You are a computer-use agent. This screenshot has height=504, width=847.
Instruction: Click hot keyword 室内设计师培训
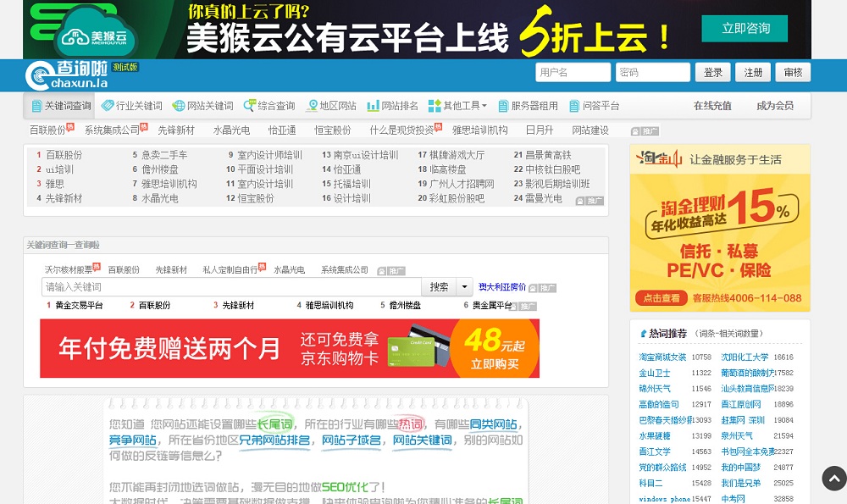[269, 155]
